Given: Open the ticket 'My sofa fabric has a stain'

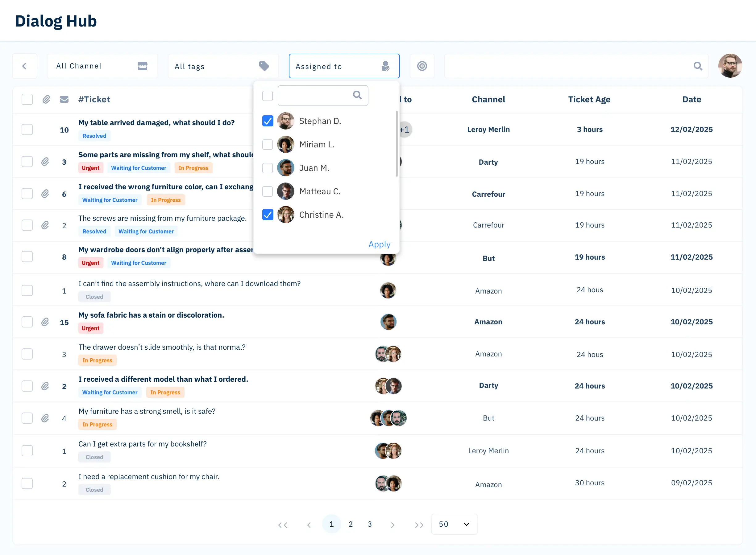Looking at the screenshot, I should 151,315.
